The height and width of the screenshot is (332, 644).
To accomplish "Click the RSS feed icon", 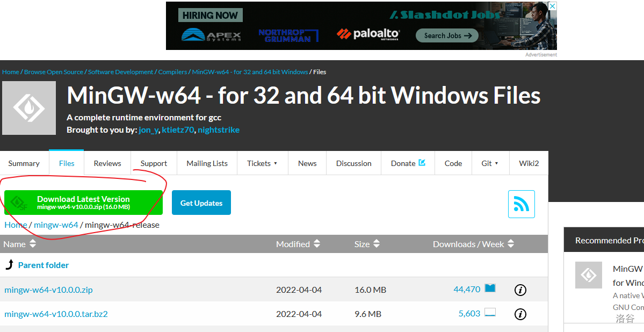I will 521,204.
